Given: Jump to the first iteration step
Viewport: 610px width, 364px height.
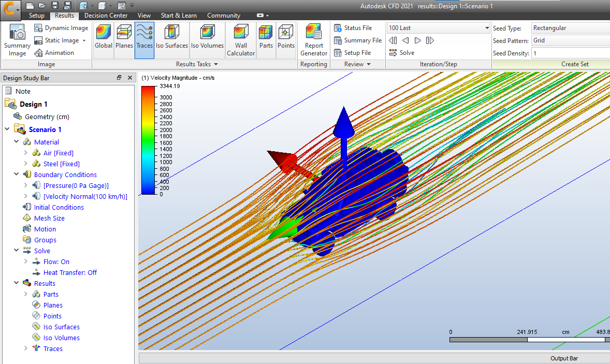Looking at the screenshot, I should click(x=393, y=40).
